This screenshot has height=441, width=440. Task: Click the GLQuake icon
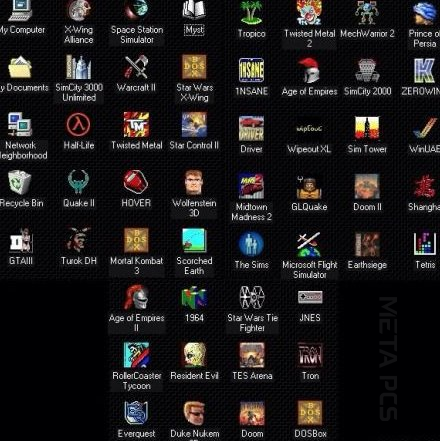point(309,186)
